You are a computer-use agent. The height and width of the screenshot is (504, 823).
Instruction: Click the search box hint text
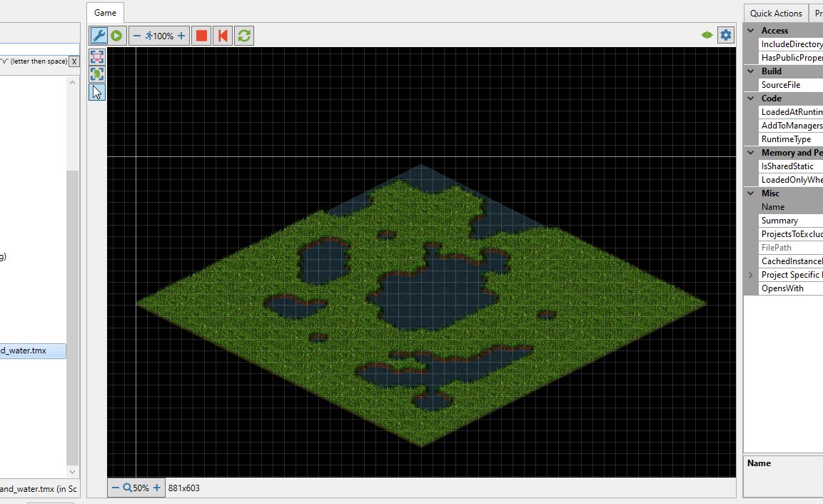click(x=34, y=61)
